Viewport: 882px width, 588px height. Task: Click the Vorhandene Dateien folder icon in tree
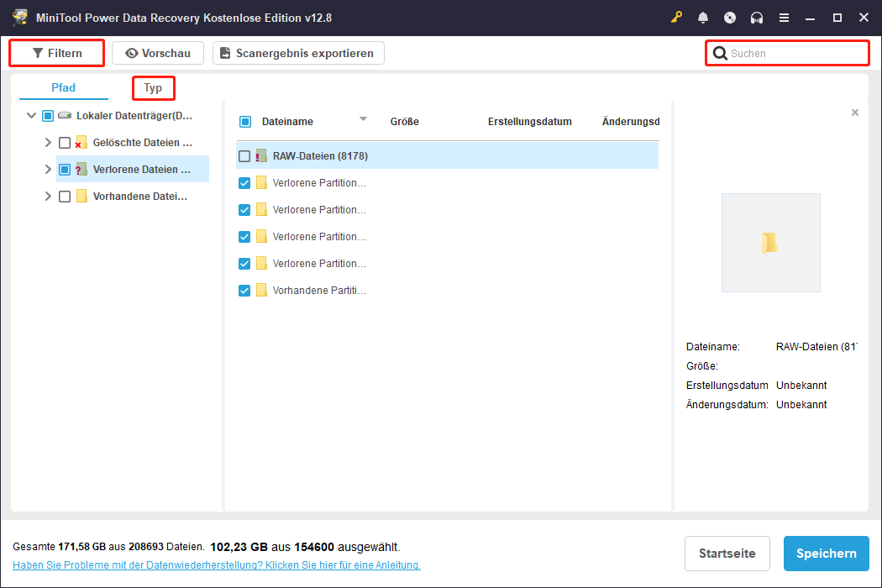[x=81, y=197]
